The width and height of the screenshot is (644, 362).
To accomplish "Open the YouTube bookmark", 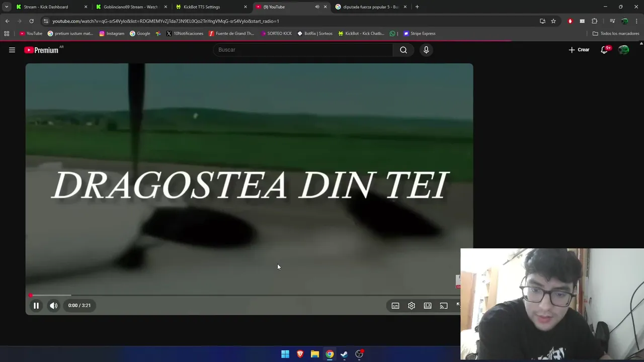I will 31,34.
